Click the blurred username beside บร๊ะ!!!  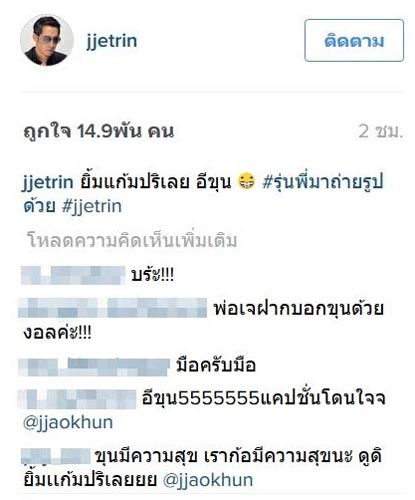(73, 275)
